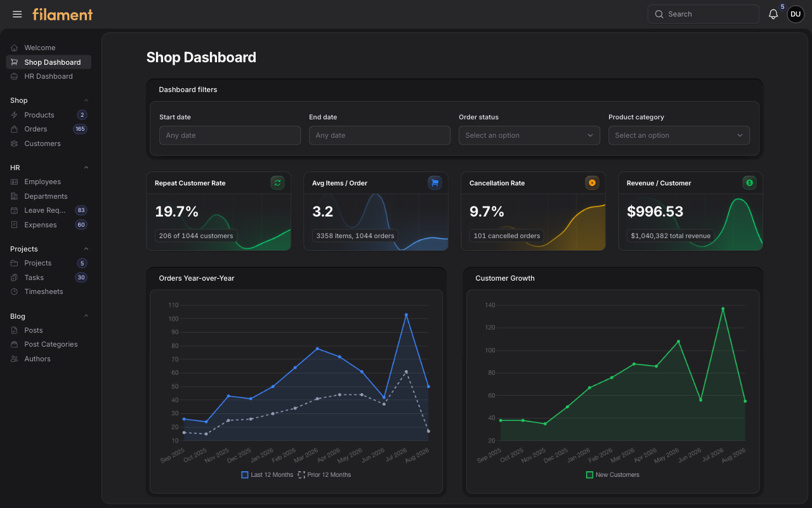
Task: Open the Shop Dashboard page
Action: point(49,62)
